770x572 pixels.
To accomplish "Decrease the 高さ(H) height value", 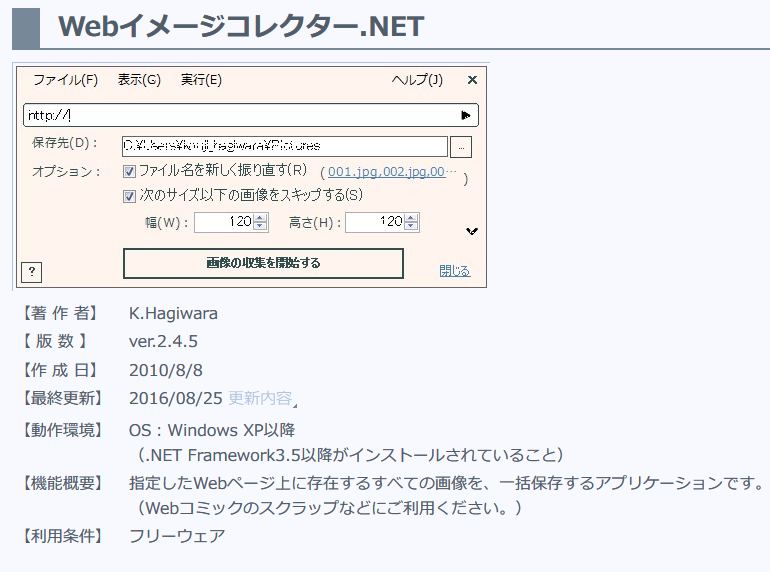I will coord(412,226).
